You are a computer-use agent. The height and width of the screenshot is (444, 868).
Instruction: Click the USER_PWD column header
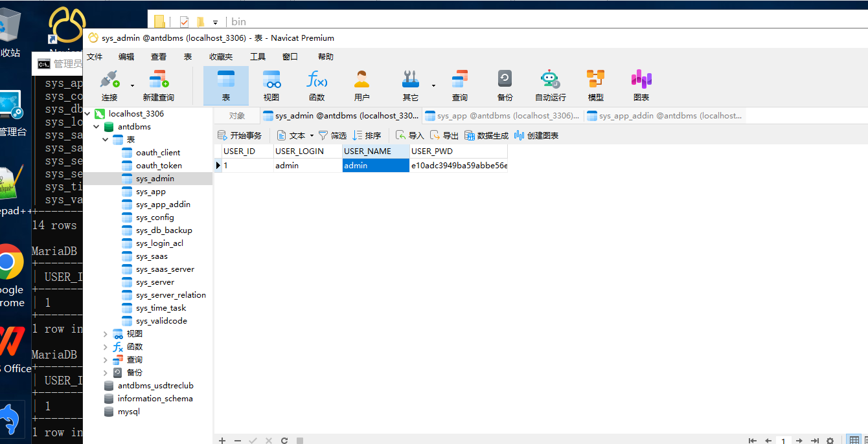[x=458, y=151]
